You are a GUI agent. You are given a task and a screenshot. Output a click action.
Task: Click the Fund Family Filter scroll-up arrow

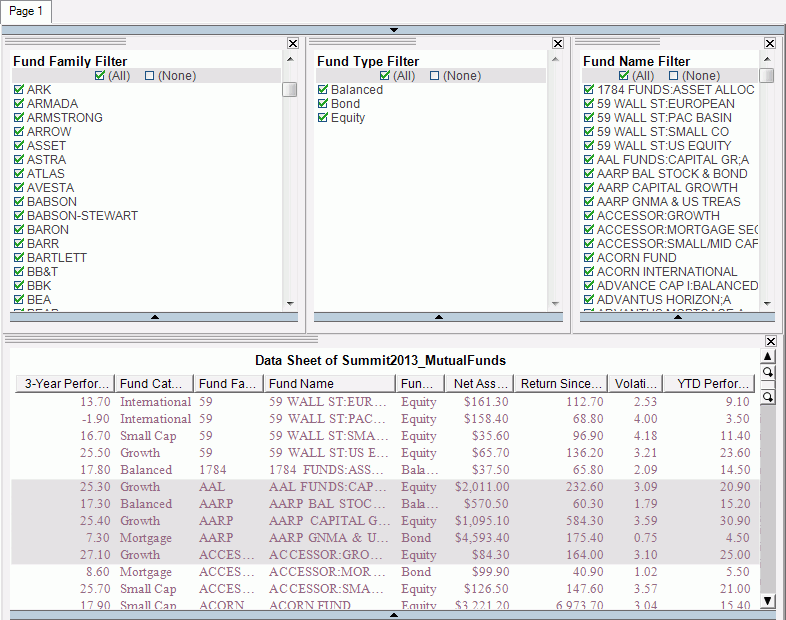(290, 60)
